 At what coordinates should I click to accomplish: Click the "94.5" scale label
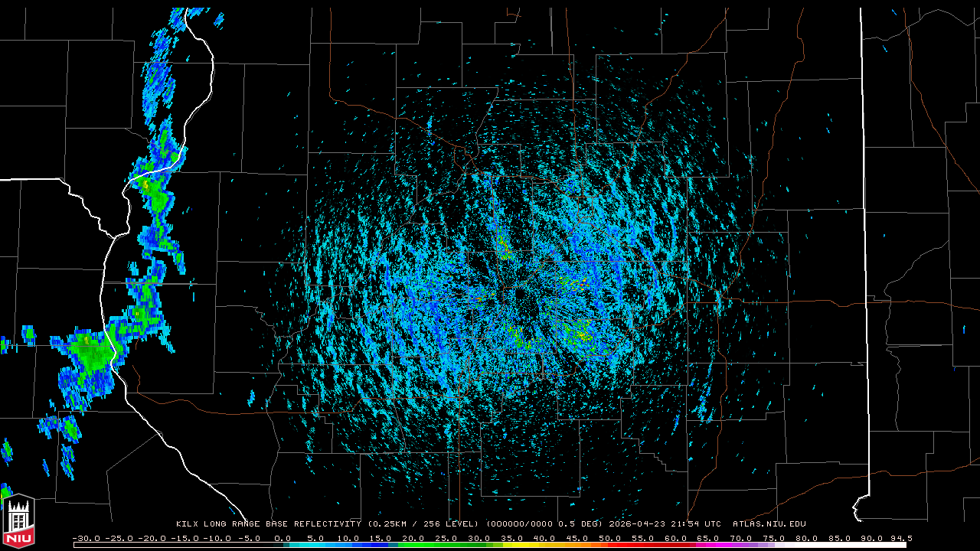pyautogui.click(x=900, y=538)
